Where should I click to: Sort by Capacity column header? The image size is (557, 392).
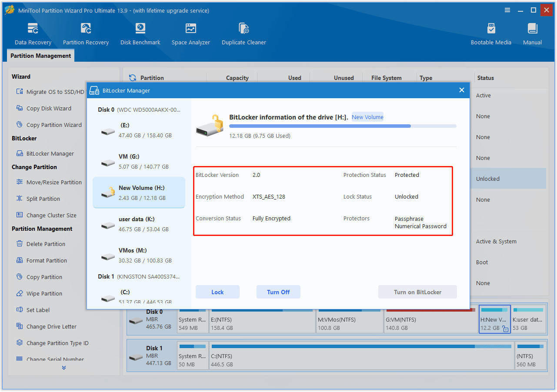pyautogui.click(x=237, y=78)
